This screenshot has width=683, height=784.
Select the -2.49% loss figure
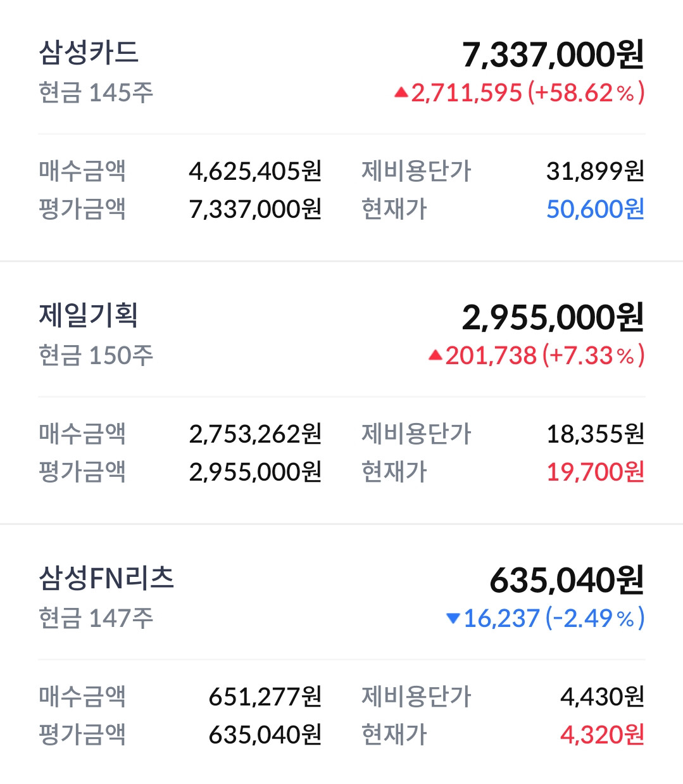(x=595, y=619)
